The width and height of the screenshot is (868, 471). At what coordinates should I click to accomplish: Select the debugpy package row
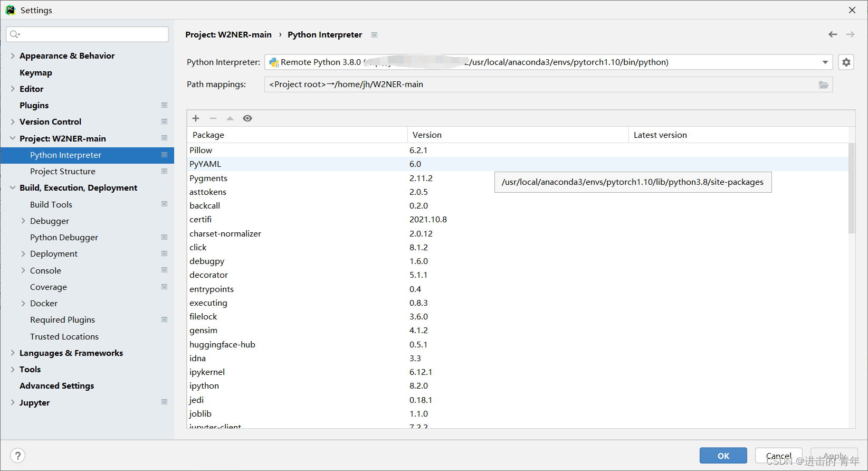tap(518, 261)
